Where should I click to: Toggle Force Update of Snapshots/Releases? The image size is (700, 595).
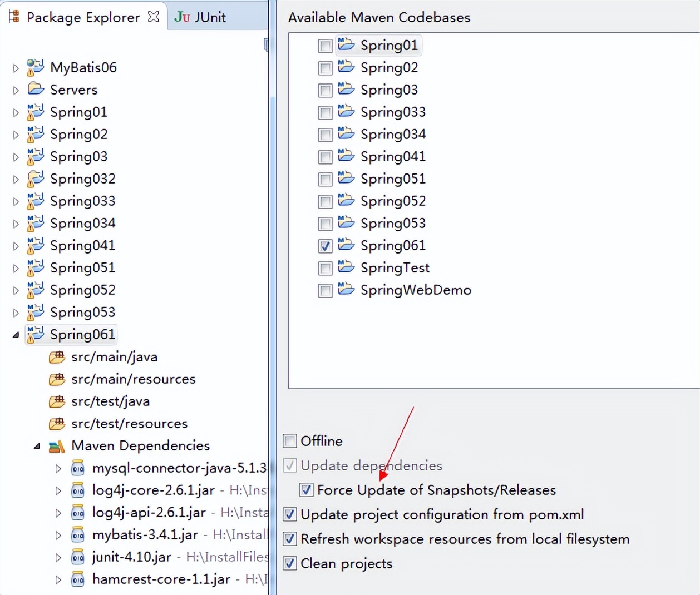[307, 490]
